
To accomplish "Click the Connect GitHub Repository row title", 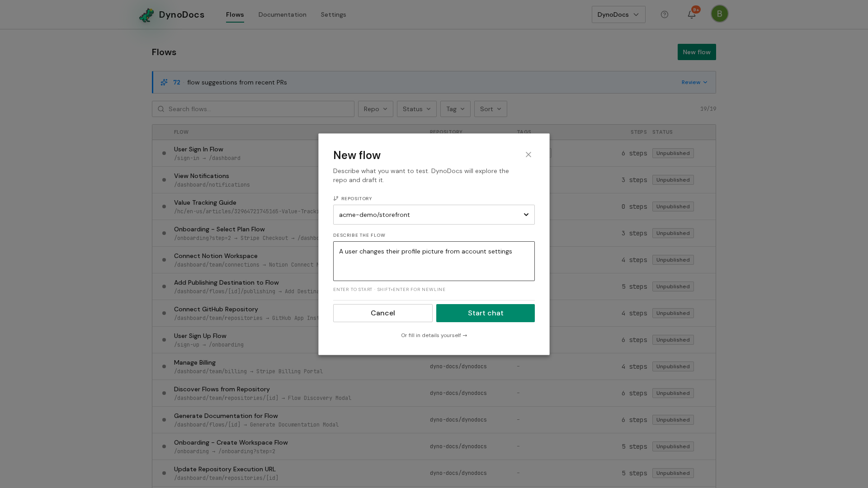I will click(216, 309).
